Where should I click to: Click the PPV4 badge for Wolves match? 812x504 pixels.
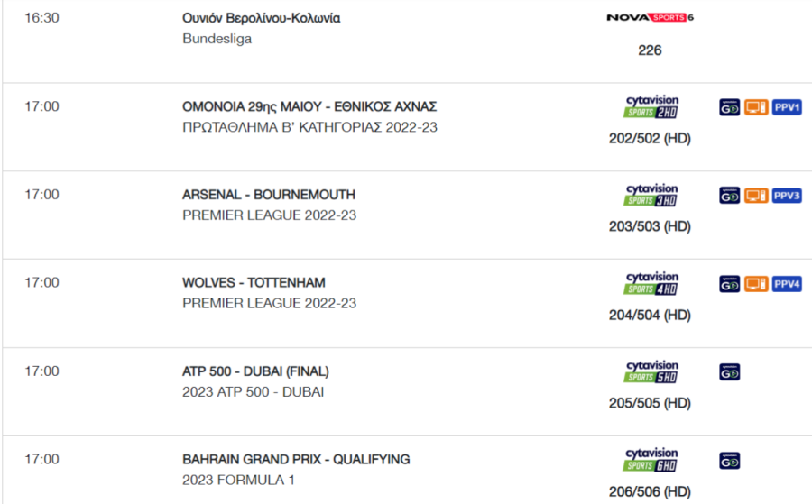pyautogui.click(x=787, y=284)
